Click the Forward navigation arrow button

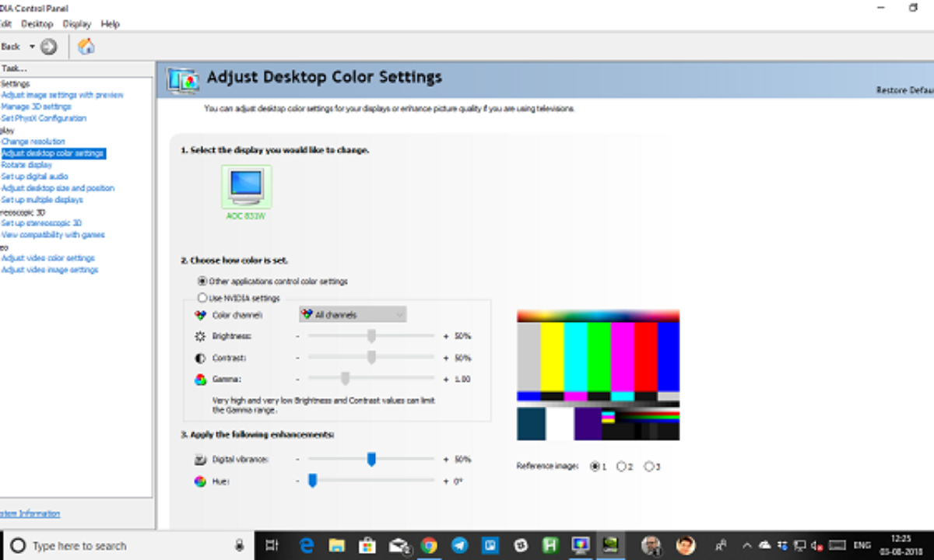[48, 47]
